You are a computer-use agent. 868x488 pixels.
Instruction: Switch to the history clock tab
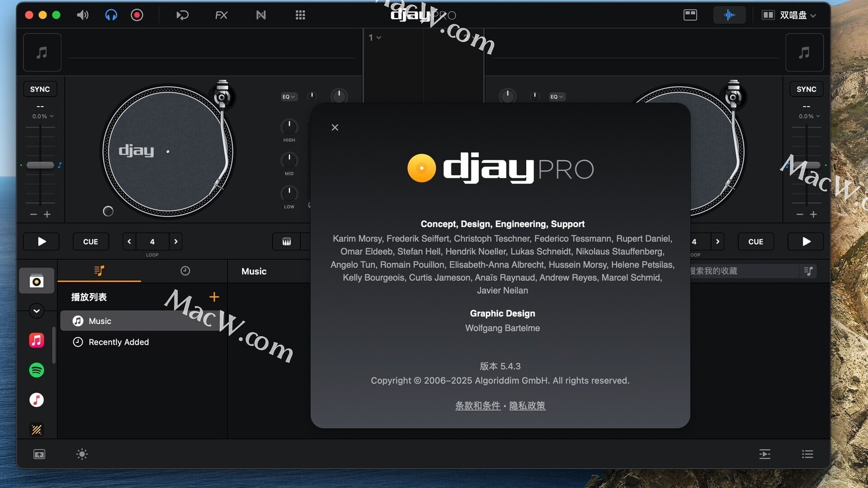[185, 271]
